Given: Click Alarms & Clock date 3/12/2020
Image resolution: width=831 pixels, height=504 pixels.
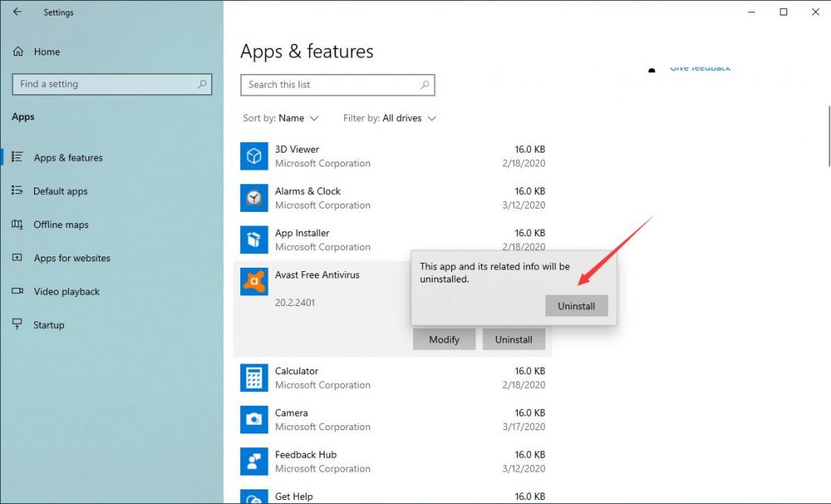Looking at the screenshot, I should [523, 205].
